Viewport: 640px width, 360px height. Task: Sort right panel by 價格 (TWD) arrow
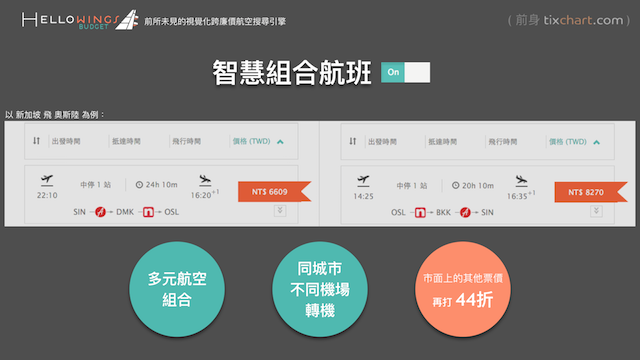tap(596, 142)
